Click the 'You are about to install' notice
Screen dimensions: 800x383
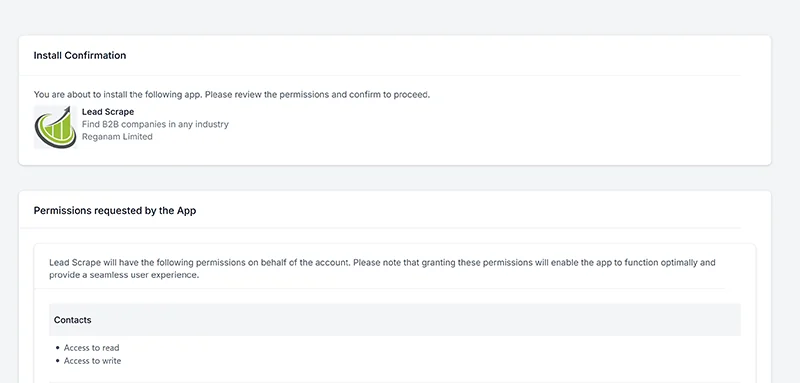232,94
